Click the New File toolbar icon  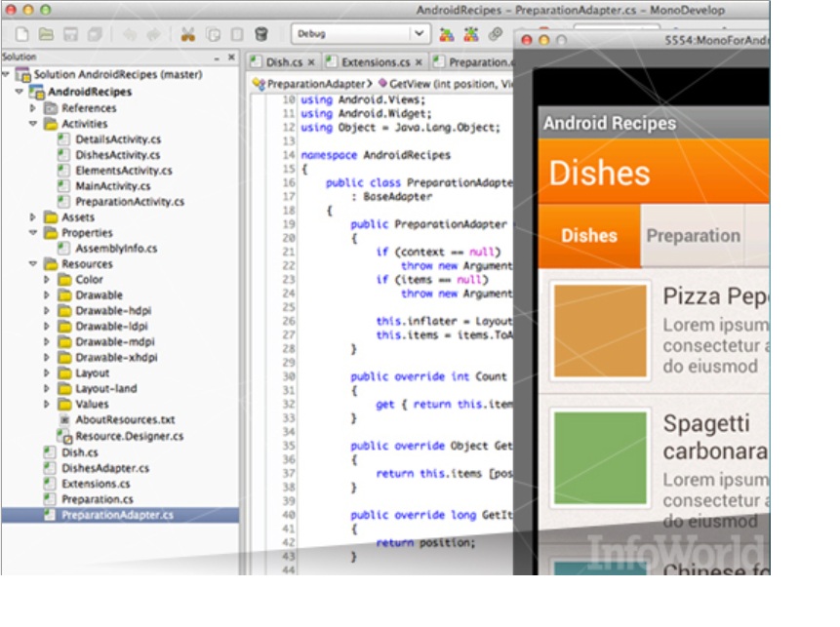tap(20, 35)
